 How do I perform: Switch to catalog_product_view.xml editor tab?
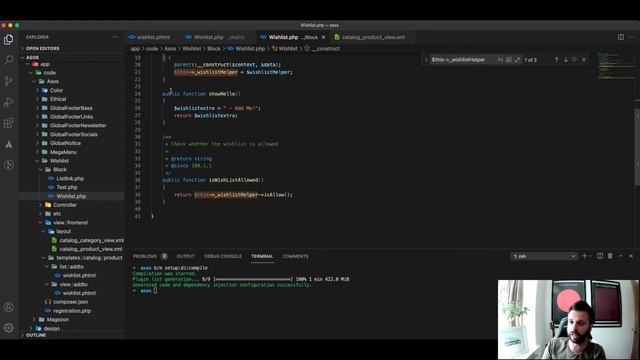point(373,37)
